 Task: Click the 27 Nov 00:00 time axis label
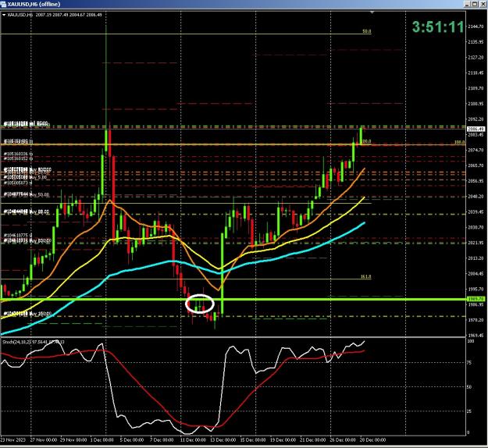click(x=43, y=440)
